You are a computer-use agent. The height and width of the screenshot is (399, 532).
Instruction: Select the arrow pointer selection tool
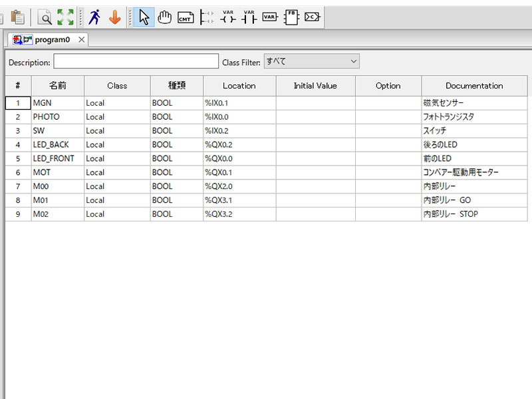[x=144, y=17]
